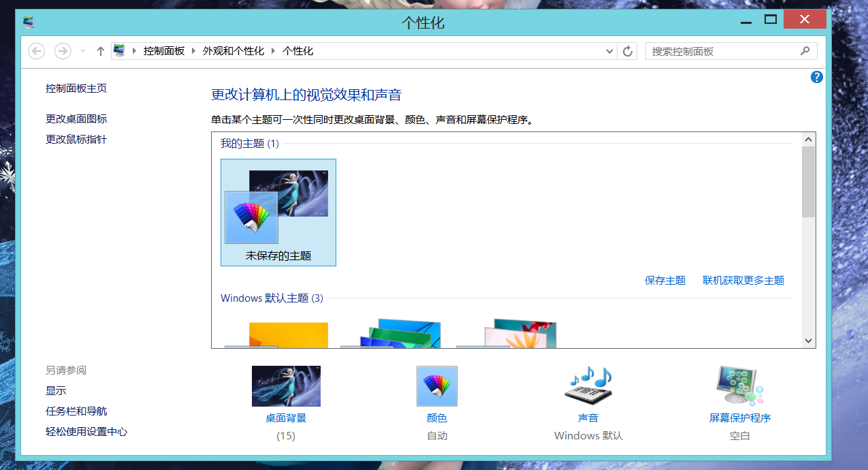Select the blue-green multi-image default theme
Image resolution: width=868 pixels, height=470 pixels.
click(391, 333)
